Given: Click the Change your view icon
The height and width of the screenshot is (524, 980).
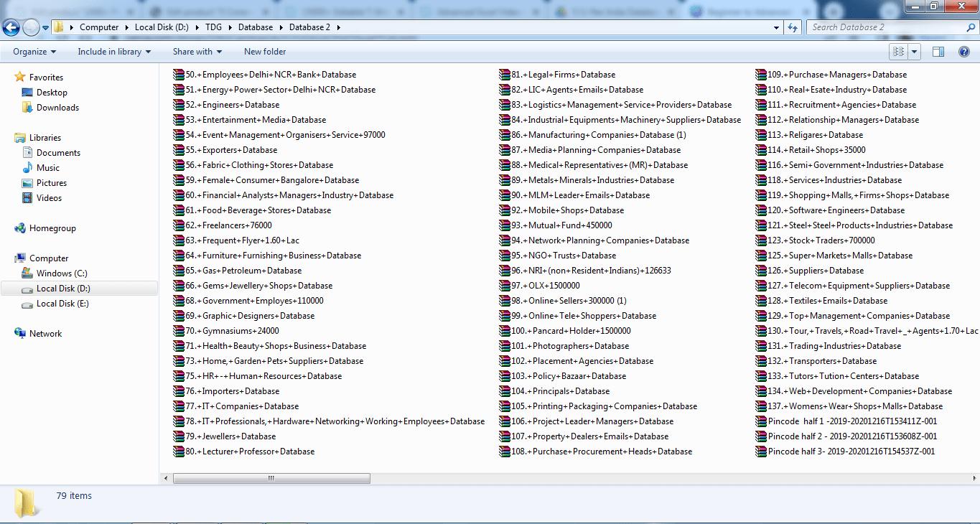Looking at the screenshot, I should (897, 52).
